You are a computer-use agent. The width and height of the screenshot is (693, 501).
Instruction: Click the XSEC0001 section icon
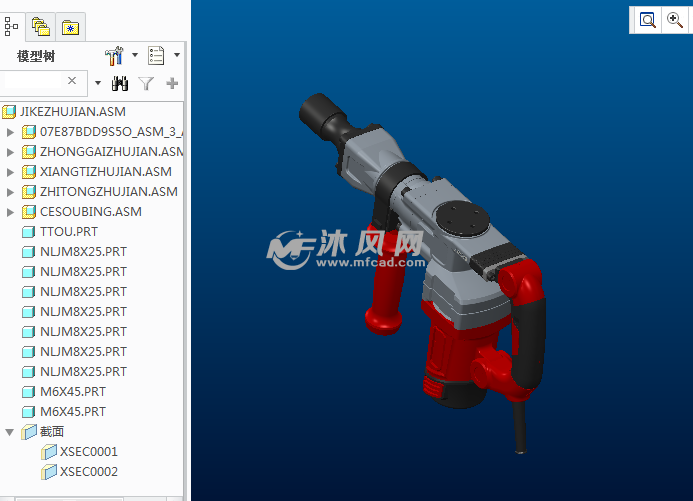[x=49, y=452]
